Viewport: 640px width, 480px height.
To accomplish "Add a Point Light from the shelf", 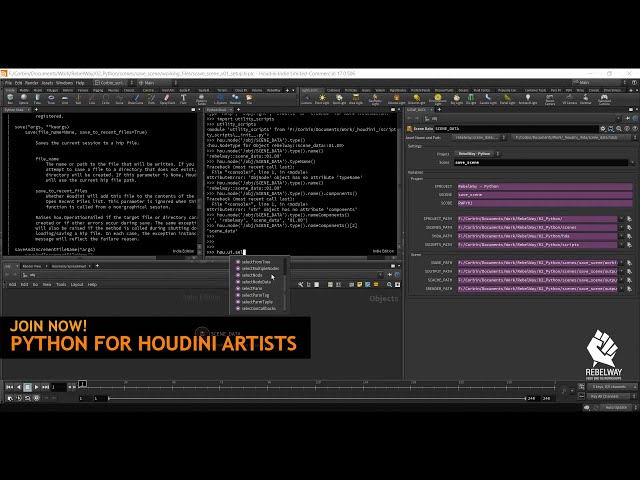I will point(322,99).
